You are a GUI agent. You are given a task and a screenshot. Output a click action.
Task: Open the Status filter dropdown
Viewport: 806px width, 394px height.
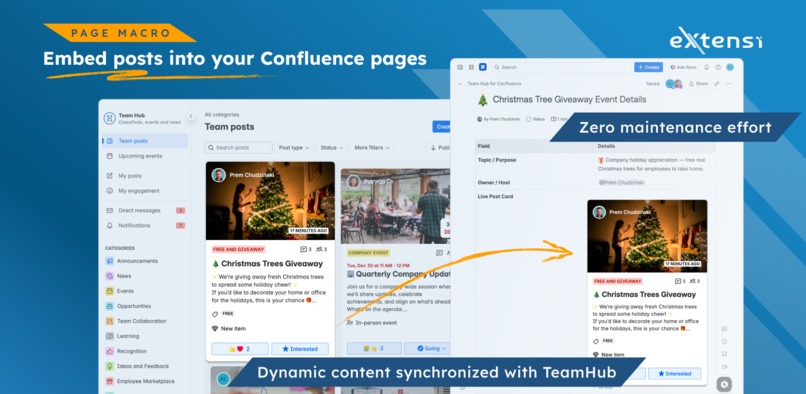pyautogui.click(x=332, y=148)
